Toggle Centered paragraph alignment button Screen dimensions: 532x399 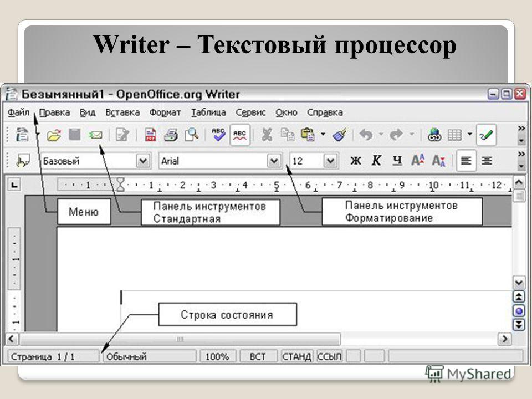click(487, 161)
